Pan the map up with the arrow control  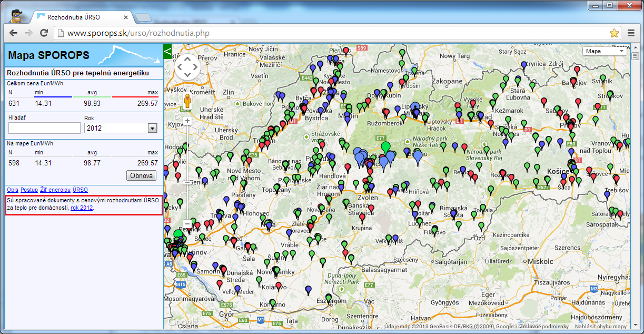point(187,58)
